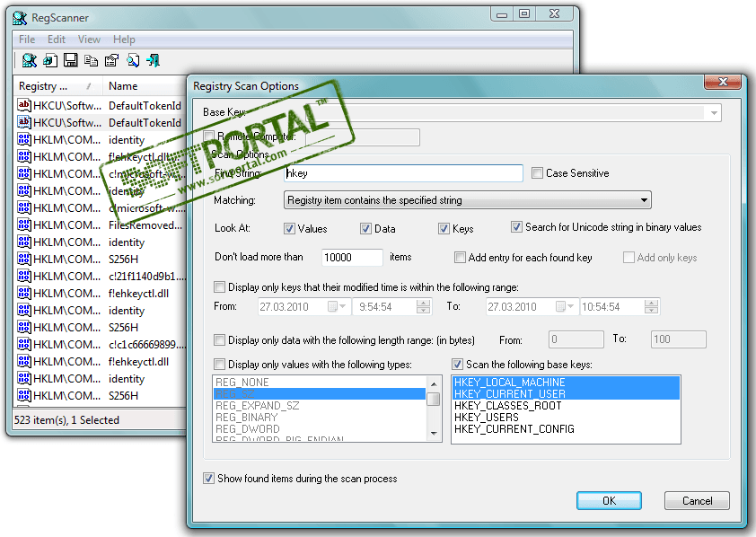756x537 pixels.
Task: Open the Edit menu
Action: [57, 39]
